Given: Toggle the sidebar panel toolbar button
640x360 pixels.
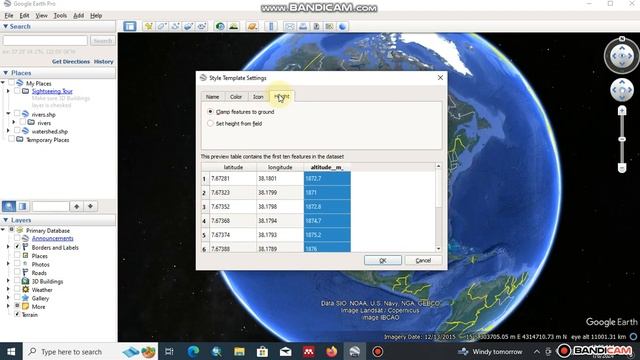Looking at the screenshot, I should [130, 27].
